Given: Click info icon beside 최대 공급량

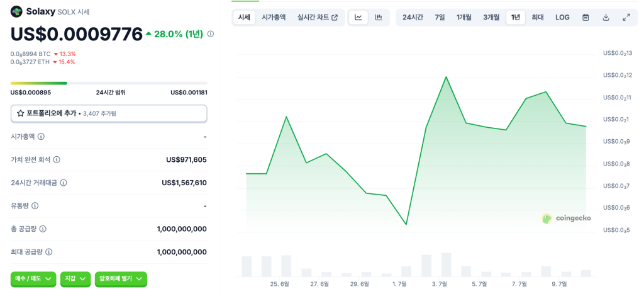Looking at the screenshot, I should [x=49, y=252].
